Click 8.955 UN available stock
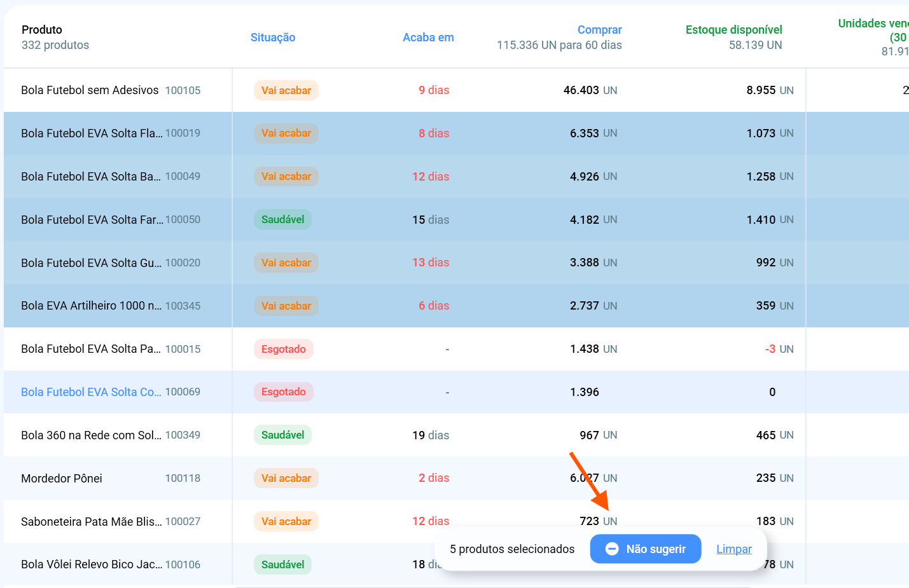Screen dimensions: 909x588 click(x=770, y=90)
